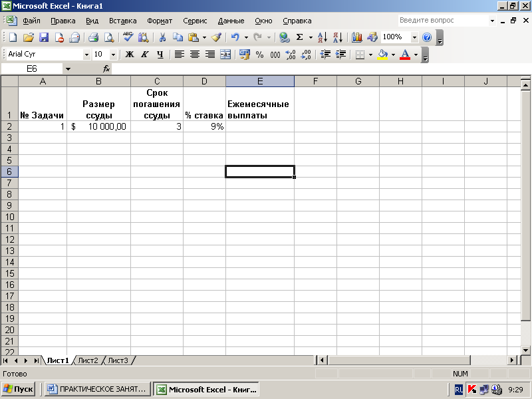The width and height of the screenshot is (532, 399).
Task: Apply currency format
Action: (x=245, y=55)
